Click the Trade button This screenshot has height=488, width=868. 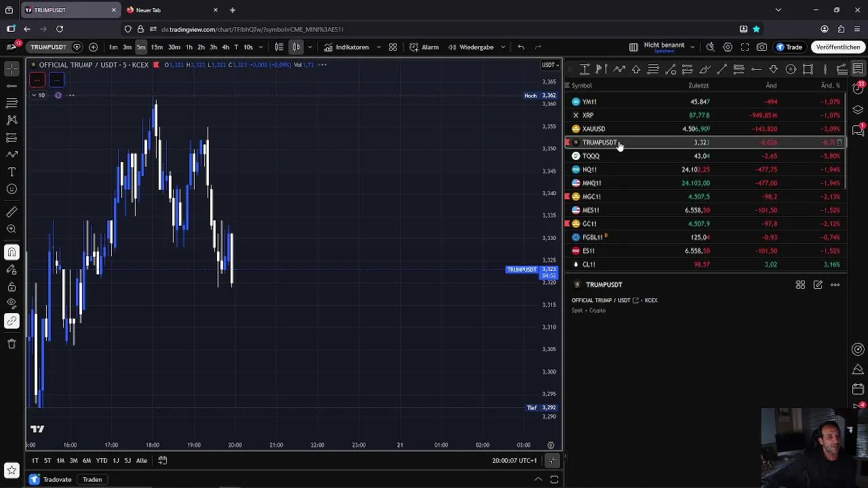coord(789,47)
